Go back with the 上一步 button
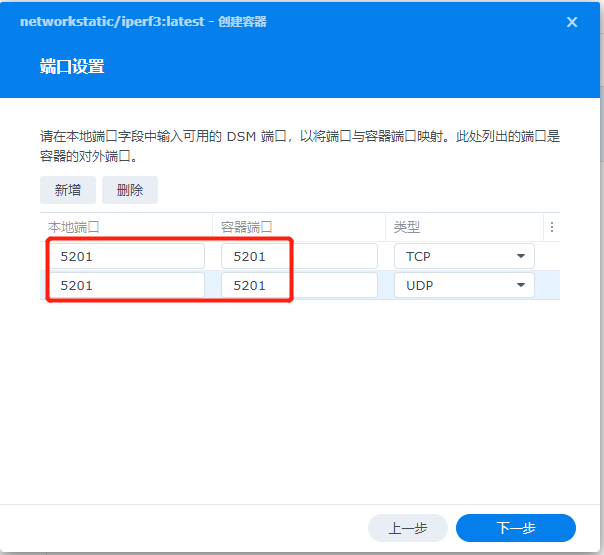Screen dimensions: 604x555 pyautogui.click(x=408, y=528)
